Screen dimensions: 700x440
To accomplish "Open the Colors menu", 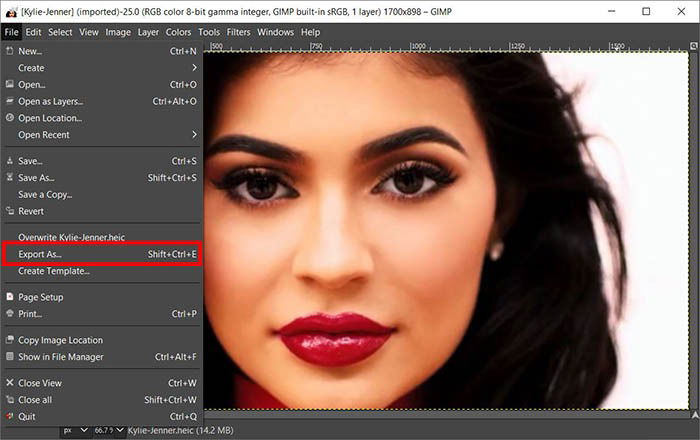I will [178, 32].
